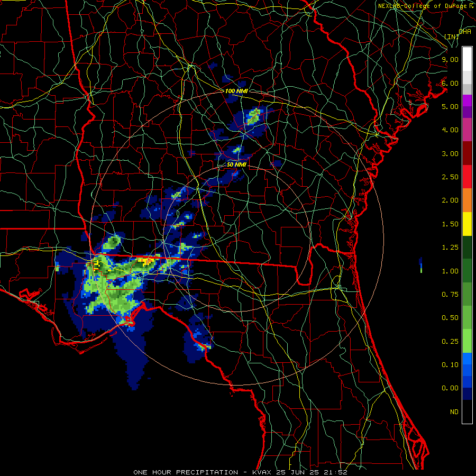This screenshot has width=476, height=476.
Task: Click the bright magenta legend swatch
Action: pyautogui.click(x=467, y=100)
